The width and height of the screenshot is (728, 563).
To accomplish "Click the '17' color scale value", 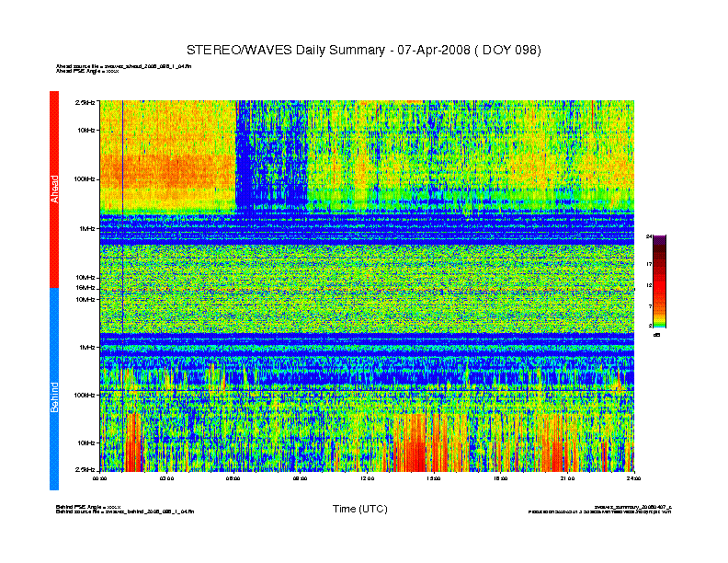I will (x=649, y=264).
